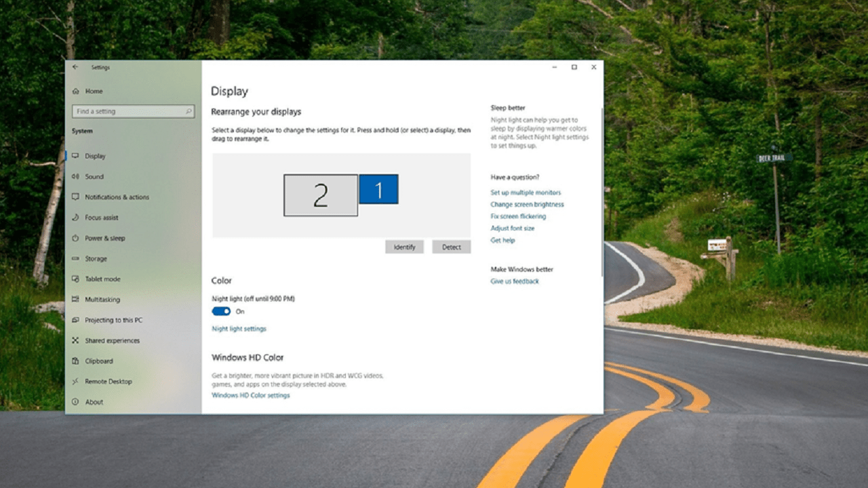
Task: Open Set up multiple monitors link
Action: click(526, 192)
